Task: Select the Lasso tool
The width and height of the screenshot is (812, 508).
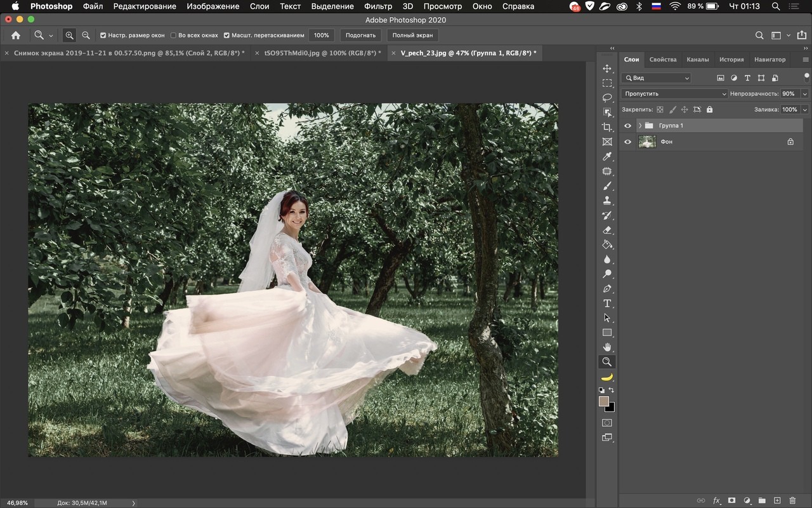Action: click(x=607, y=98)
